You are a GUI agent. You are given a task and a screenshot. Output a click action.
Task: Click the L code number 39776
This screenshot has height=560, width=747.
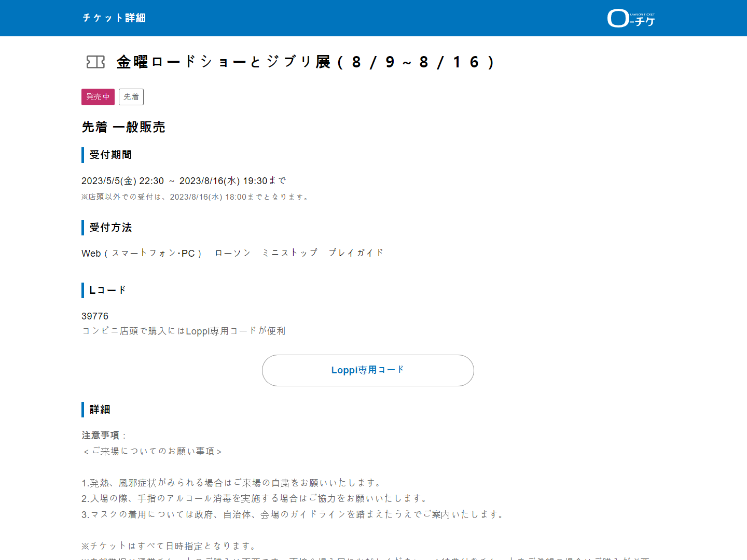pyautogui.click(x=95, y=316)
